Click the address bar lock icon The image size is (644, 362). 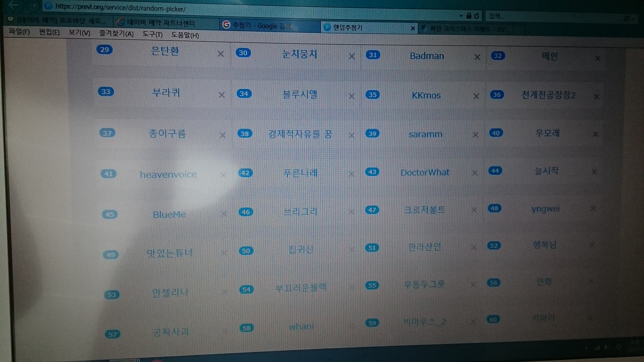click(x=469, y=16)
